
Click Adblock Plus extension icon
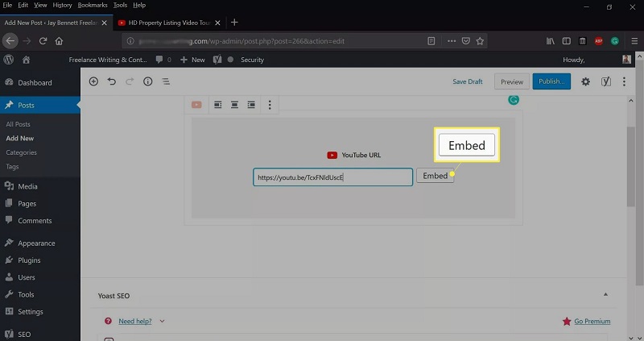[x=599, y=41]
